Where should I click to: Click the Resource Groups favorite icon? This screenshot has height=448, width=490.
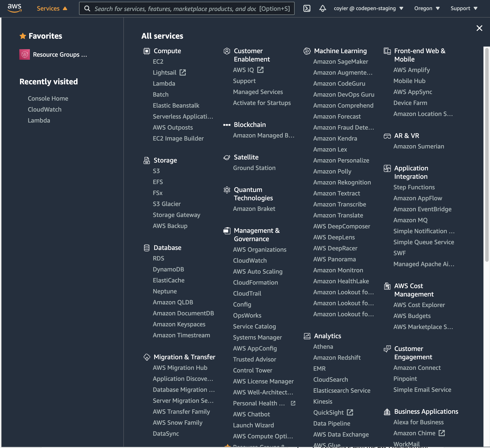[x=25, y=54]
